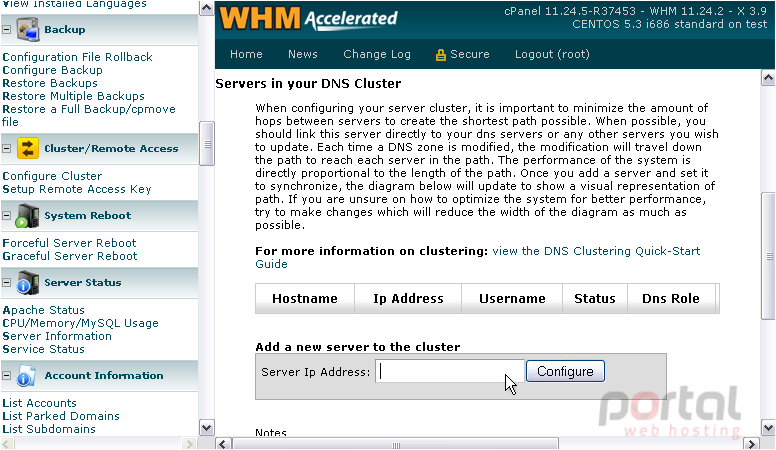Open Service Status page
The width and height of the screenshot is (776, 450).
point(44,349)
